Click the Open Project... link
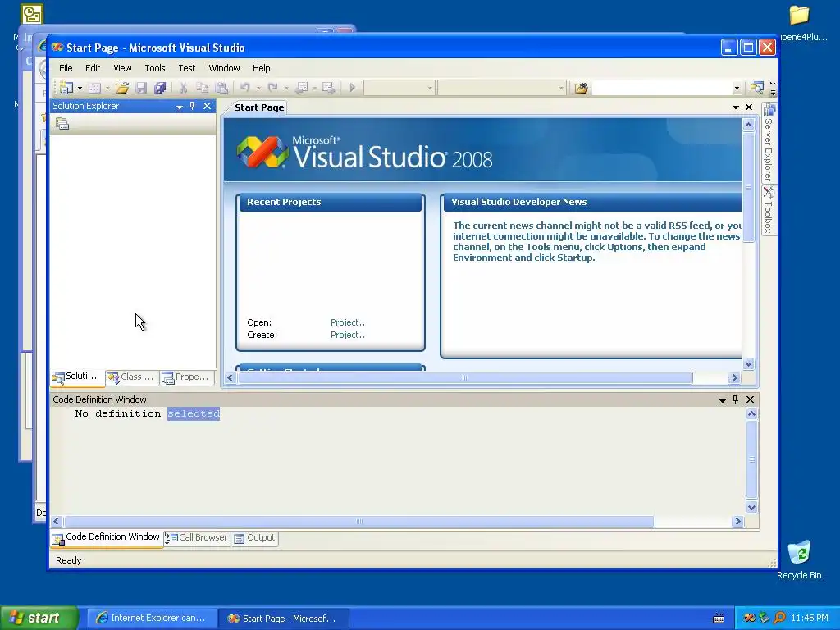Image resolution: width=840 pixels, height=630 pixels. click(x=349, y=322)
